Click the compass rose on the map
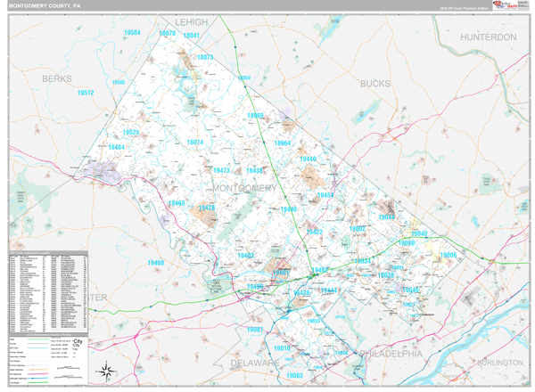The image size is (535, 392). click(x=107, y=371)
